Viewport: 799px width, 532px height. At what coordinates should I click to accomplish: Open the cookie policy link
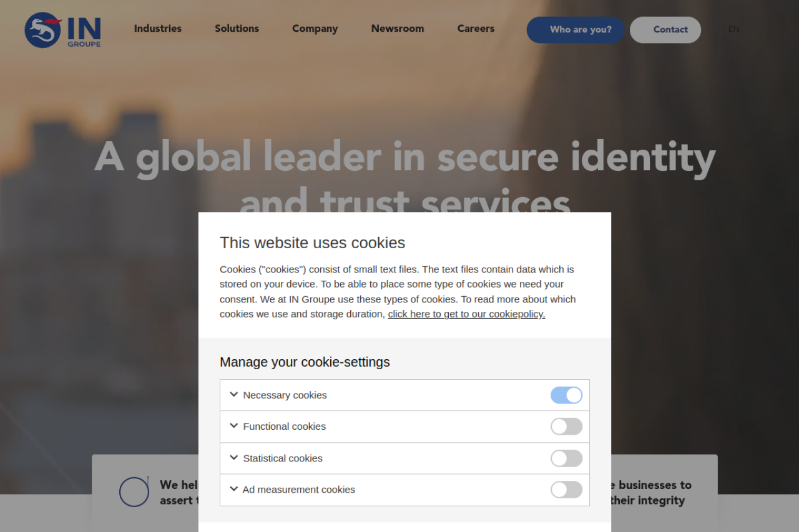tap(466, 314)
